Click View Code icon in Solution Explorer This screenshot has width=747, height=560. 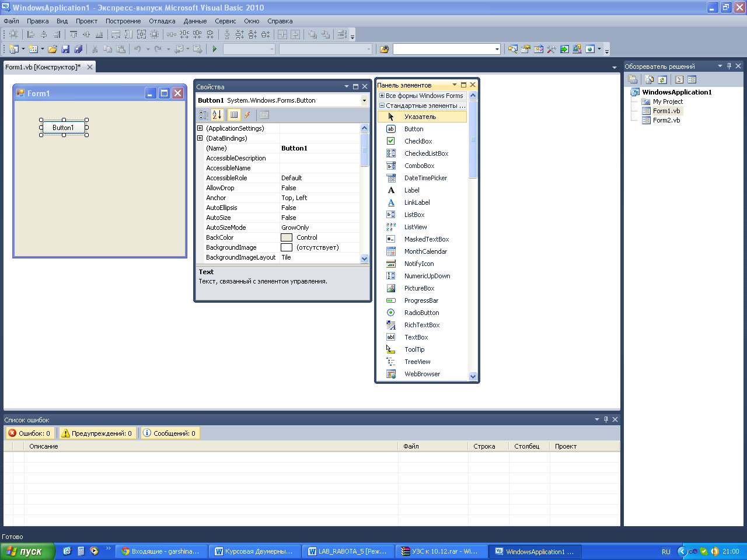click(679, 79)
